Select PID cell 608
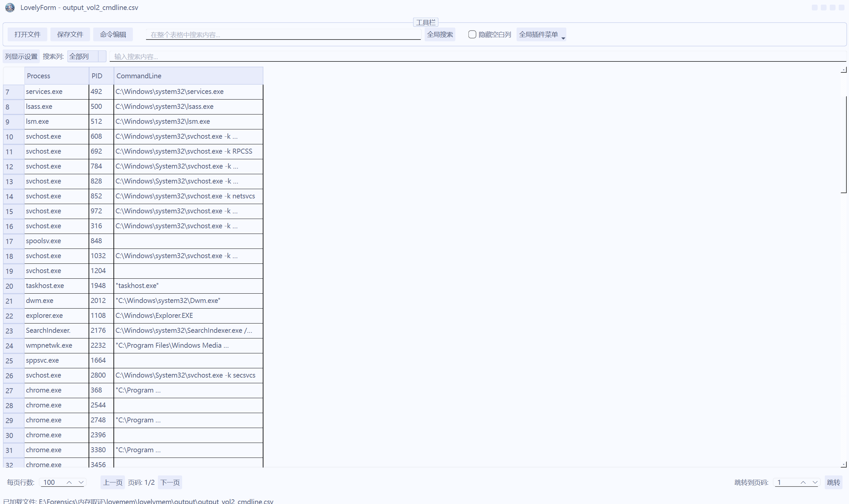849x504 pixels. point(101,136)
